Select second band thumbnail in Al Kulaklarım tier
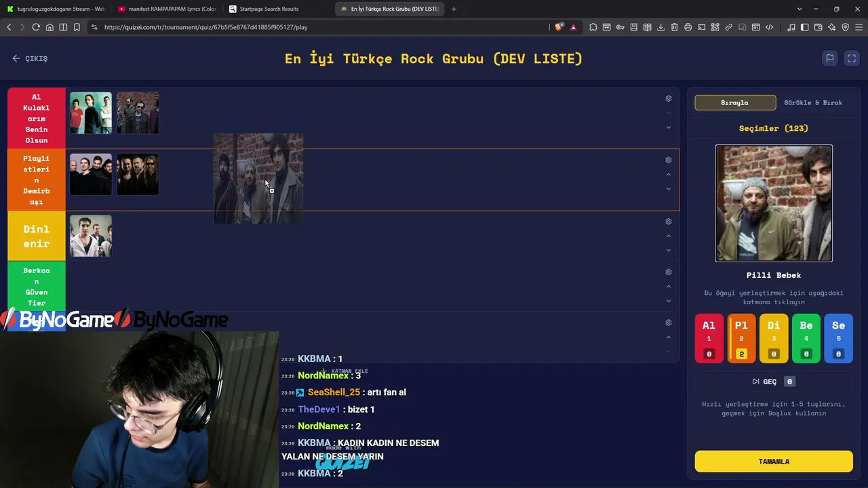 click(138, 113)
